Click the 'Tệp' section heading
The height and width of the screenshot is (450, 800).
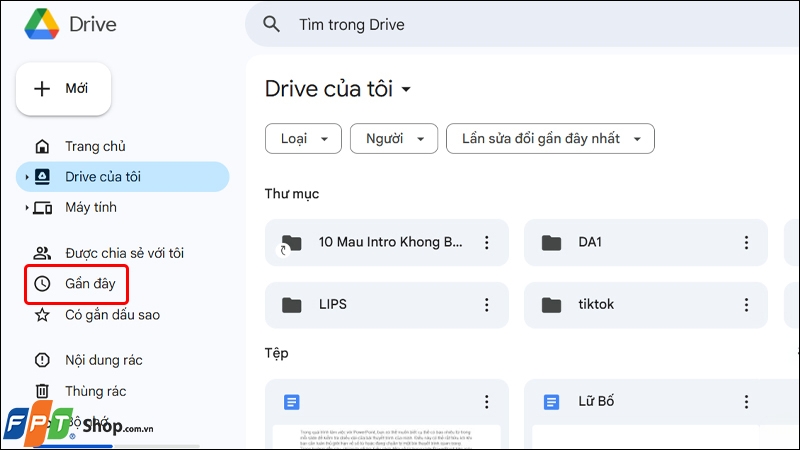pyautogui.click(x=277, y=353)
